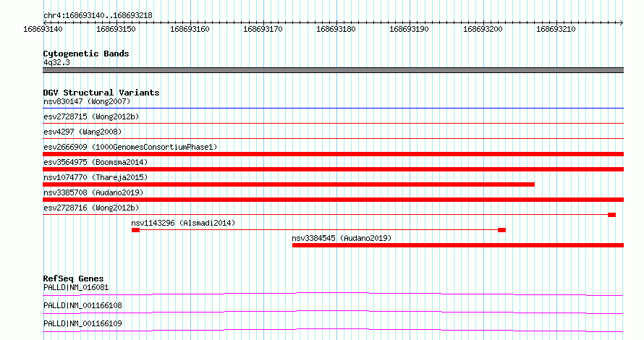The image size is (644, 340).
Task: Open variant nsv3384545 (Audano2019) label
Action: (342, 238)
